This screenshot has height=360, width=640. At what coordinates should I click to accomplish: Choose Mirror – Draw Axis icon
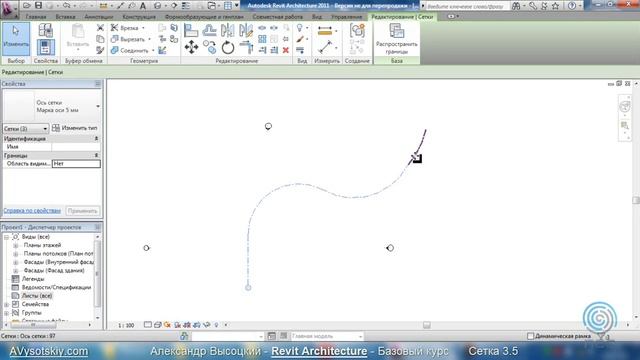tap(246, 31)
